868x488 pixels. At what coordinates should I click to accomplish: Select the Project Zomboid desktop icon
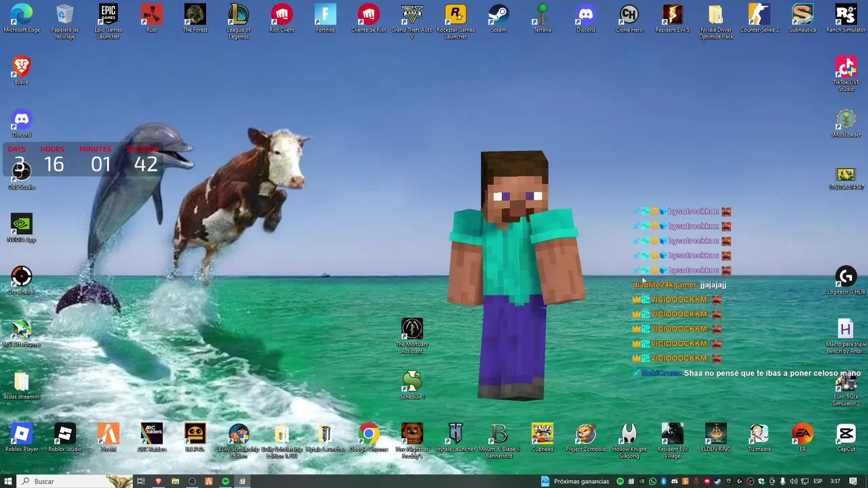click(x=586, y=438)
